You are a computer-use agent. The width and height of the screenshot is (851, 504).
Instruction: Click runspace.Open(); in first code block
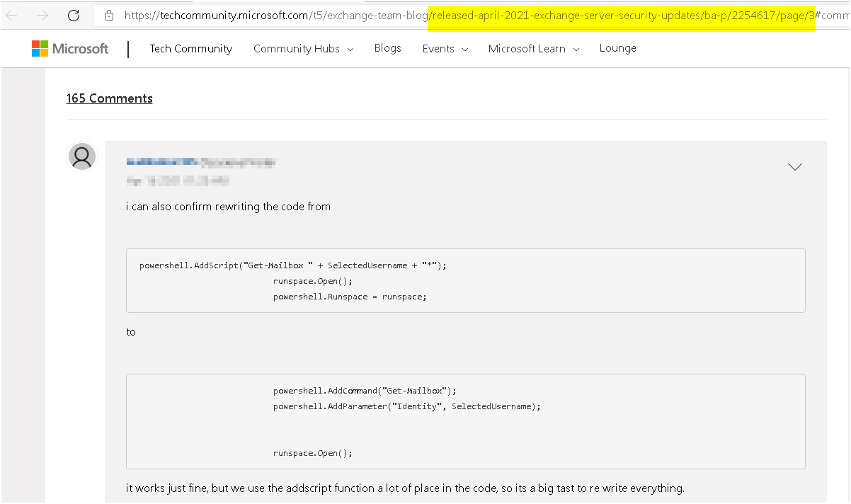[312, 281]
